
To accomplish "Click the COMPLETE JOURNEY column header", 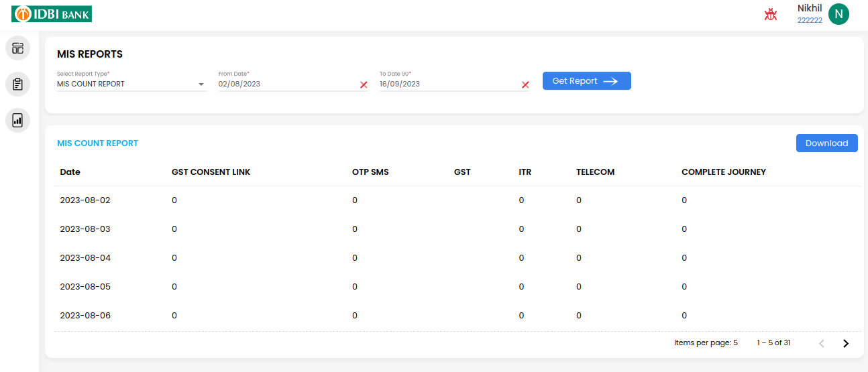I will pos(724,172).
